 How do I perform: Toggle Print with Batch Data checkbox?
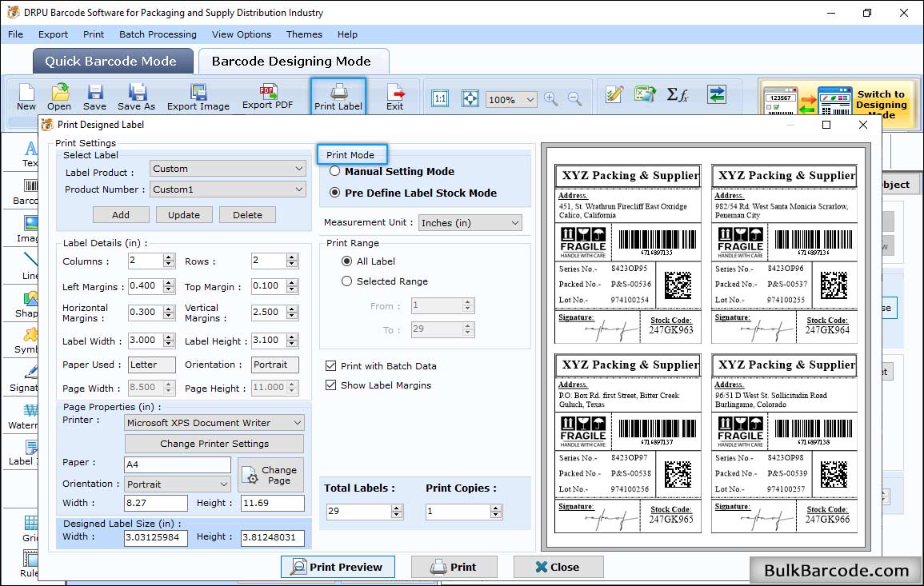331,365
